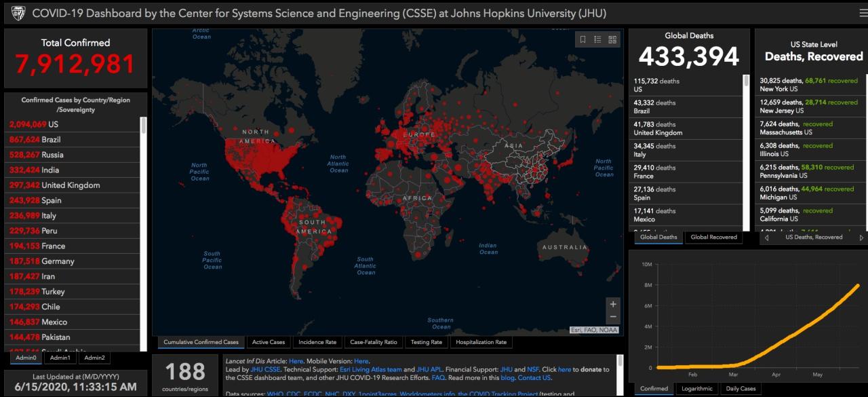
Task: Zoom in on the map with plus button
Action: click(613, 304)
